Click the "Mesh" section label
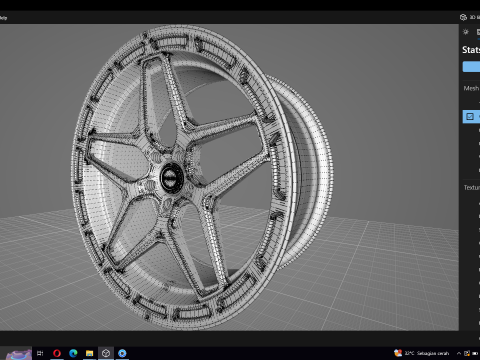This screenshot has width=480, height=360. (471, 88)
